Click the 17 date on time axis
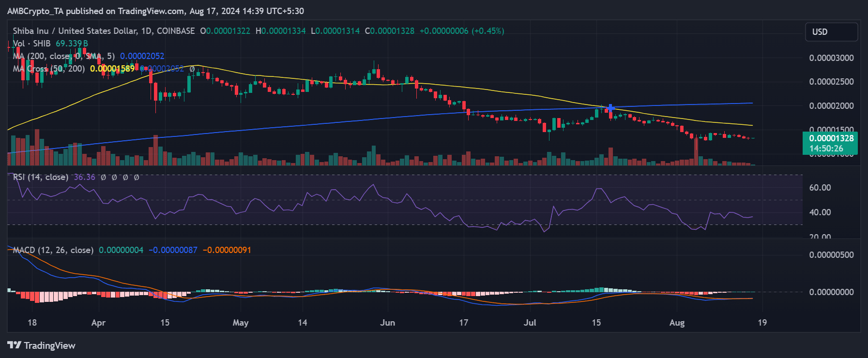This screenshot has width=868, height=358. [x=464, y=323]
